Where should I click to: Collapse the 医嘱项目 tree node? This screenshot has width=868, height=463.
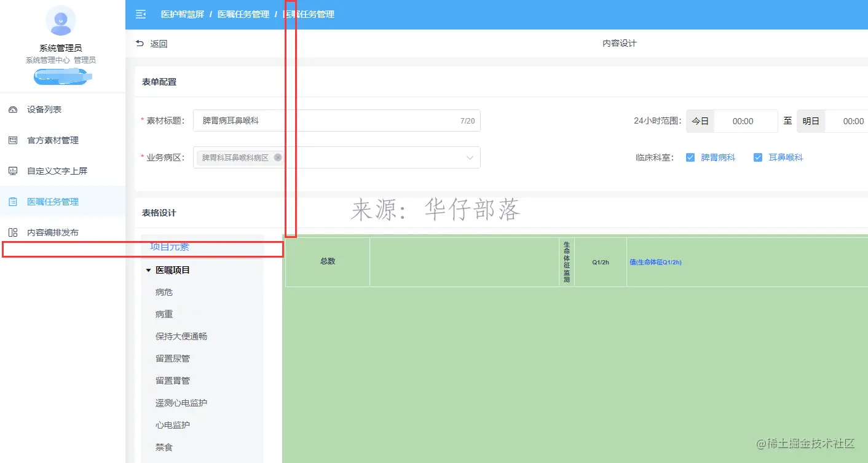tap(148, 270)
